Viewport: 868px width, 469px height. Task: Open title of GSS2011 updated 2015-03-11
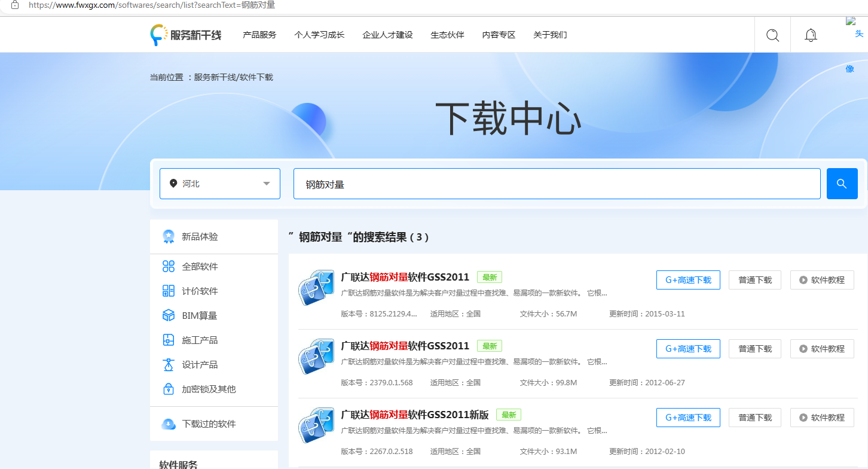tap(405, 278)
